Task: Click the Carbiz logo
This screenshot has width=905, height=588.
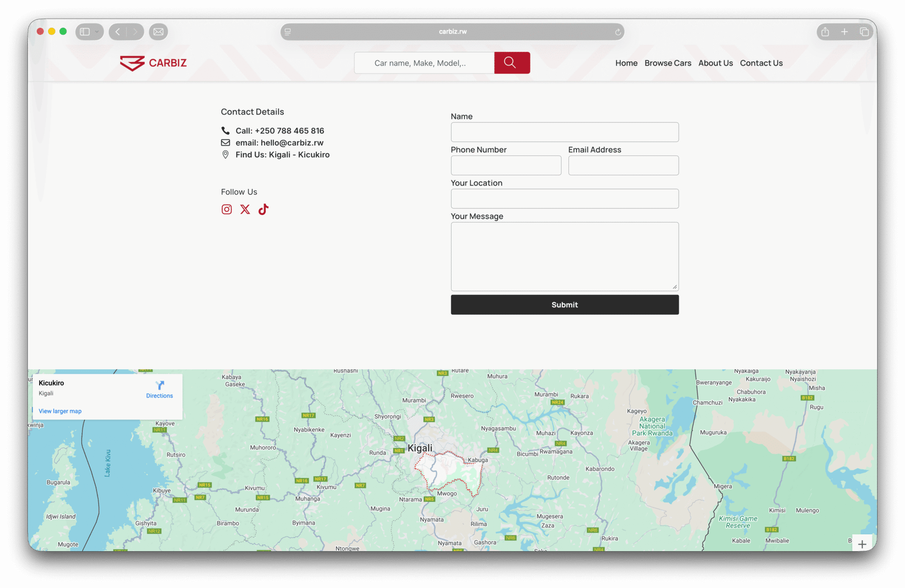Action: [153, 63]
